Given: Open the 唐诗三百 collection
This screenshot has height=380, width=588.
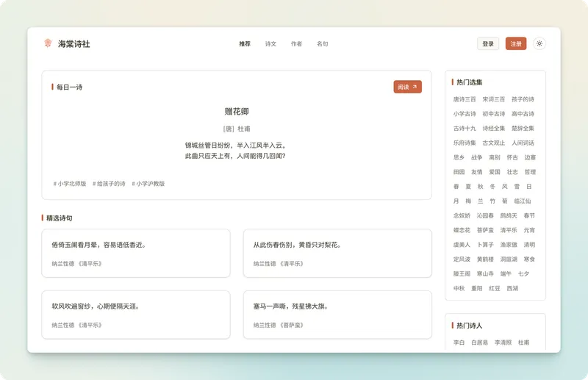Looking at the screenshot, I should coord(465,99).
